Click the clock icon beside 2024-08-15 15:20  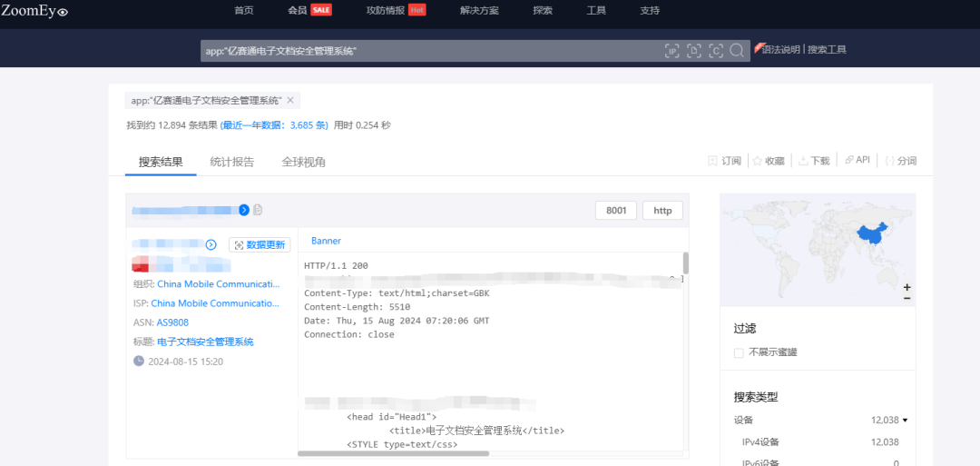click(139, 361)
